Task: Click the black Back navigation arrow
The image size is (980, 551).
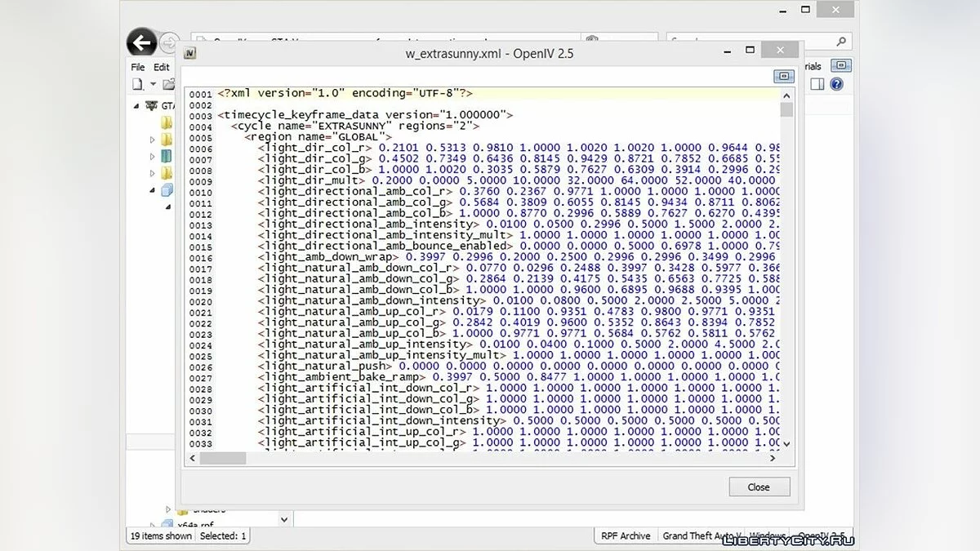Action: (141, 43)
